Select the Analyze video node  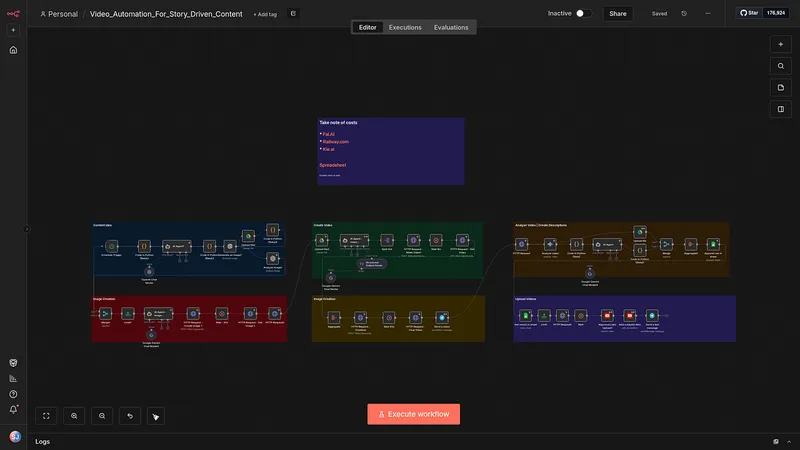[x=550, y=244]
